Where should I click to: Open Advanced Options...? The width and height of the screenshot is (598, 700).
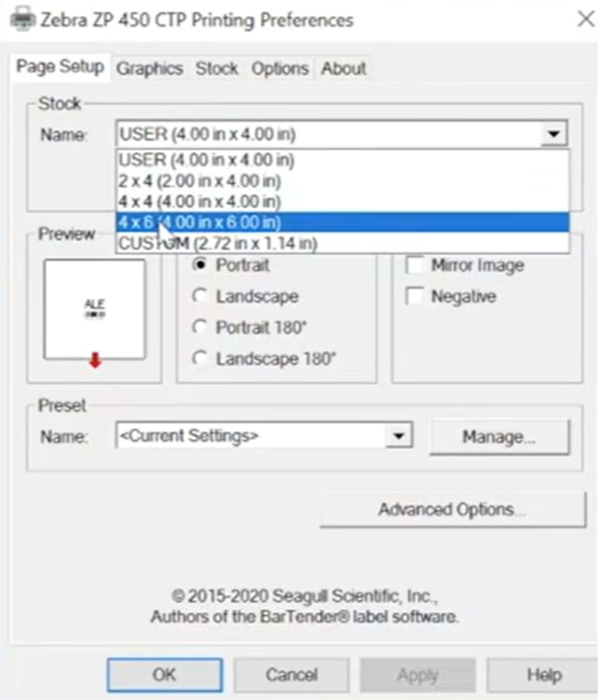click(x=452, y=510)
